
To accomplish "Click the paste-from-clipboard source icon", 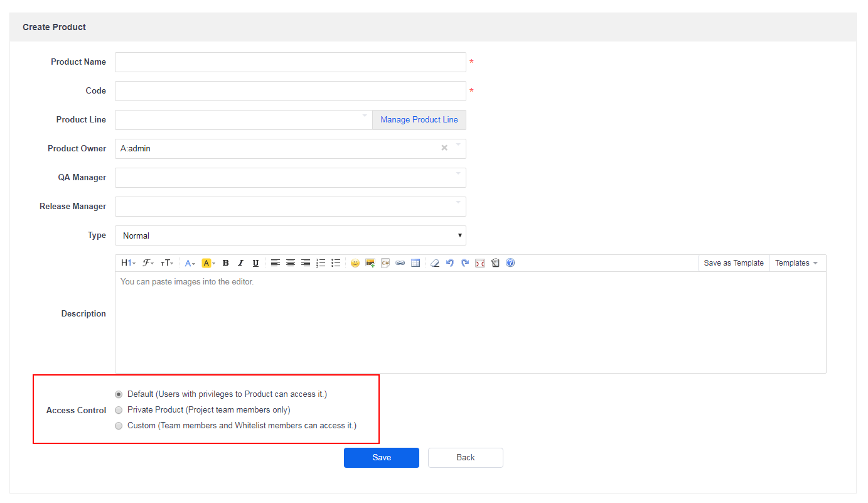I will coord(495,263).
